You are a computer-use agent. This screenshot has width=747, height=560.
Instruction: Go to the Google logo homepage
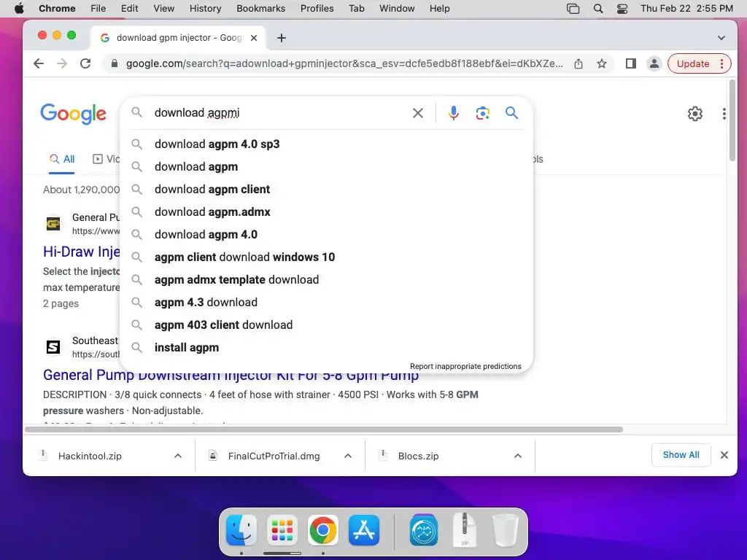74,114
